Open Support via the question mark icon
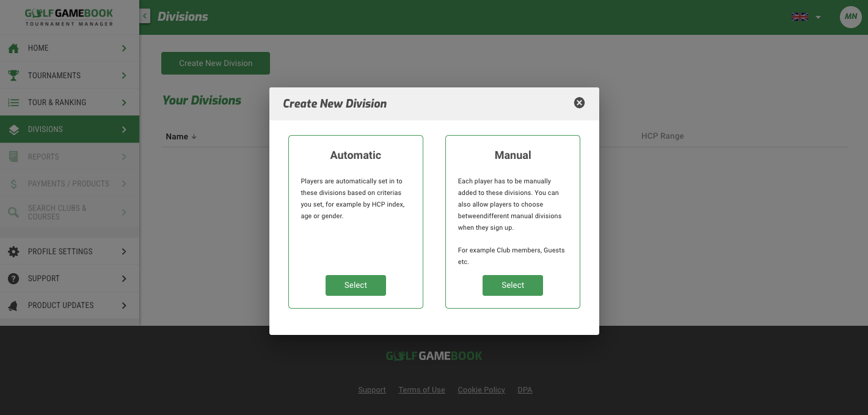The height and width of the screenshot is (415, 868). pyautogui.click(x=13, y=278)
